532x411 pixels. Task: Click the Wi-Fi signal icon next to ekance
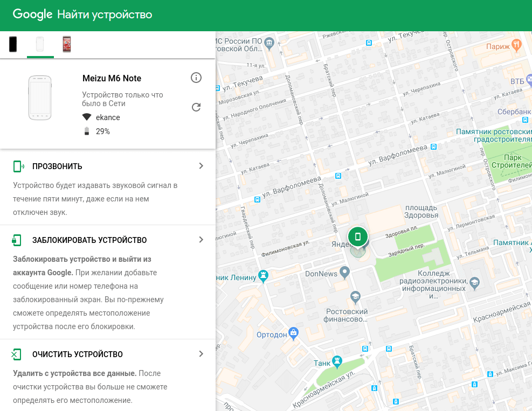[87, 117]
